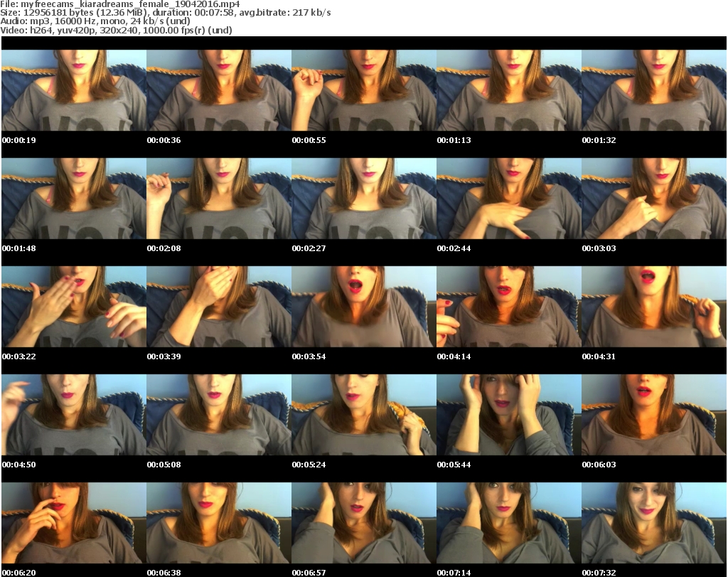Click the timestamp text 00:06:57
The image size is (728, 577).
point(309,573)
